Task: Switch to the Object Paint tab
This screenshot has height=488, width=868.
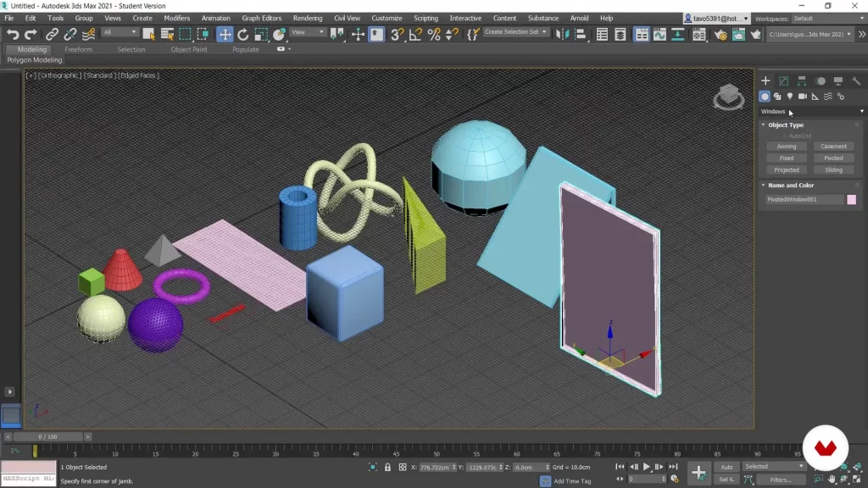Action: (189, 49)
